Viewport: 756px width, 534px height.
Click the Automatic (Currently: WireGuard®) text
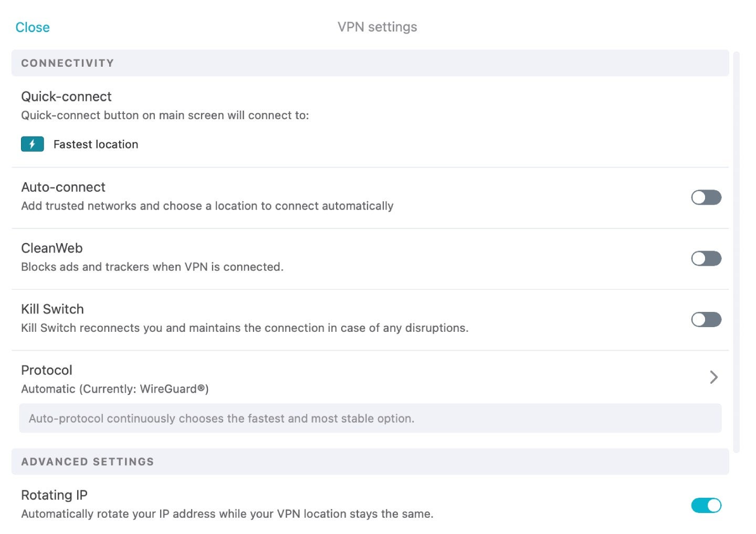pos(115,389)
